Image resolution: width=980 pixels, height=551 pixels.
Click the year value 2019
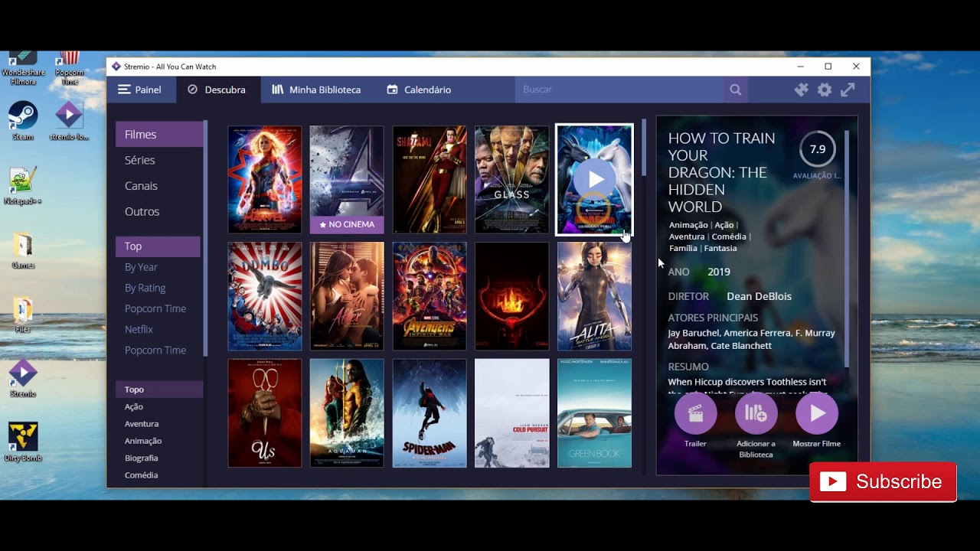[x=719, y=272]
